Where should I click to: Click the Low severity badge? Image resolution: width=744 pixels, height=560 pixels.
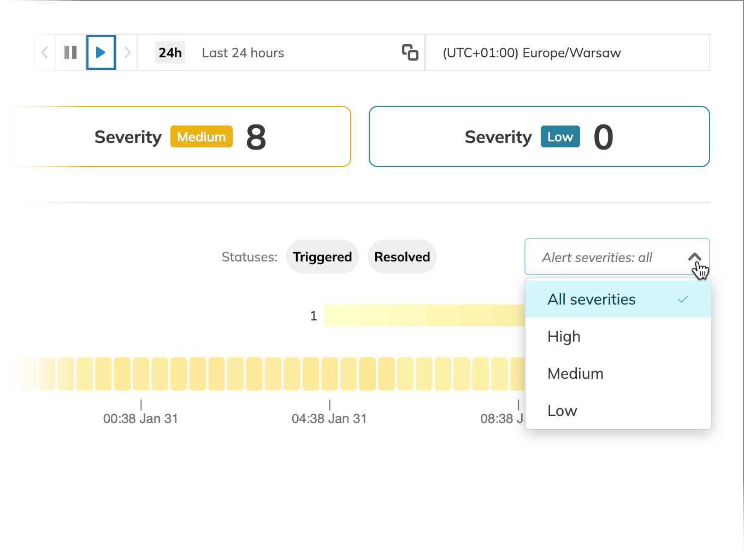click(x=560, y=136)
